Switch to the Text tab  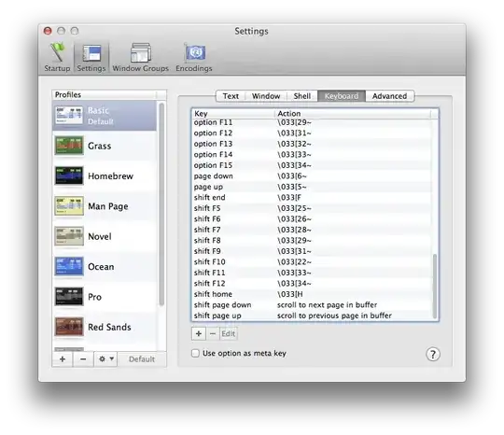[231, 96]
